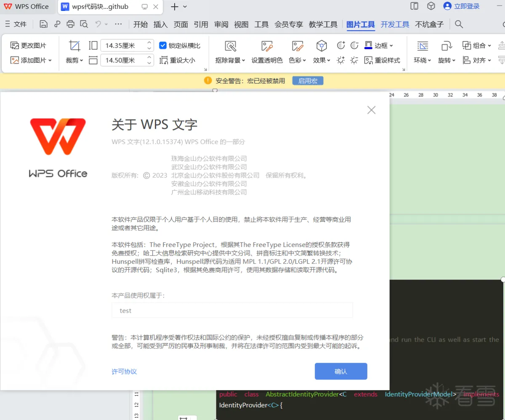The image size is (505, 420).
Task: Click 确认 to confirm the About dialog
Action: pyautogui.click(x=341, y=371)
